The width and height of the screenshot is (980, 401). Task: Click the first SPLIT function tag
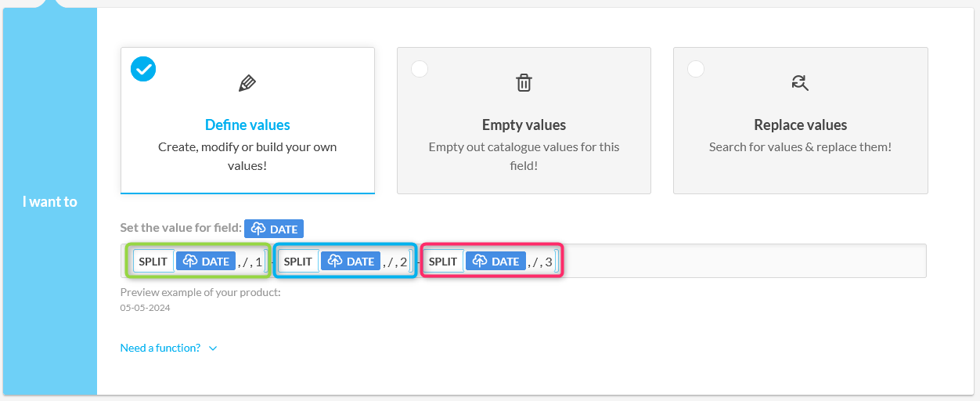153,262
